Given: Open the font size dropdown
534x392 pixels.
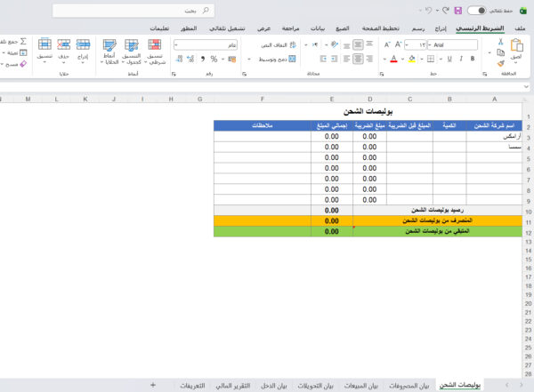Looking at the screenshot, I should pos(407,45).
